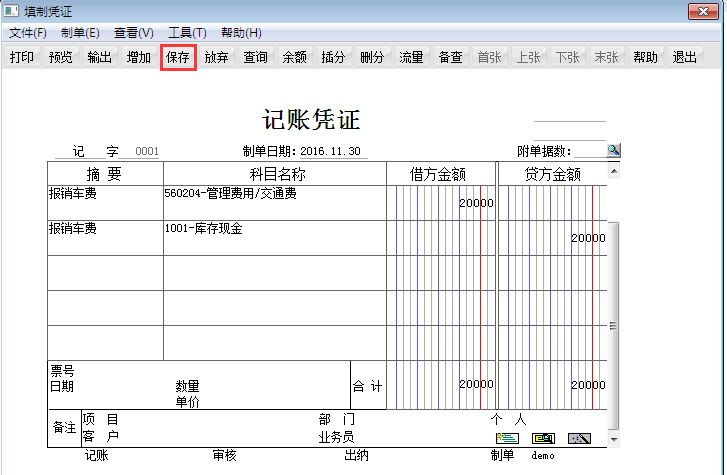This screenshot has width=727, height=475.
Task: Click the rightmost small icon at voucher bottom
Action: coord(579,438)
